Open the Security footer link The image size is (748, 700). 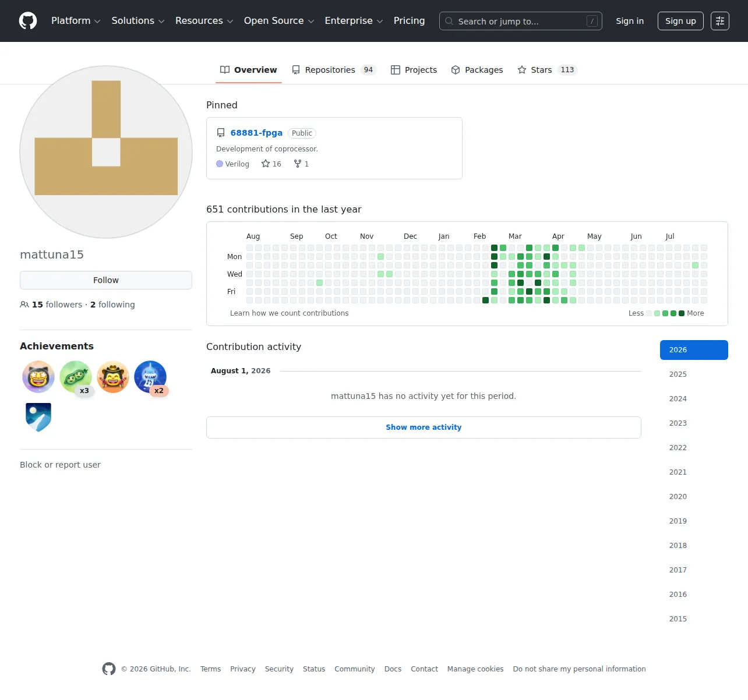(279, 669)
